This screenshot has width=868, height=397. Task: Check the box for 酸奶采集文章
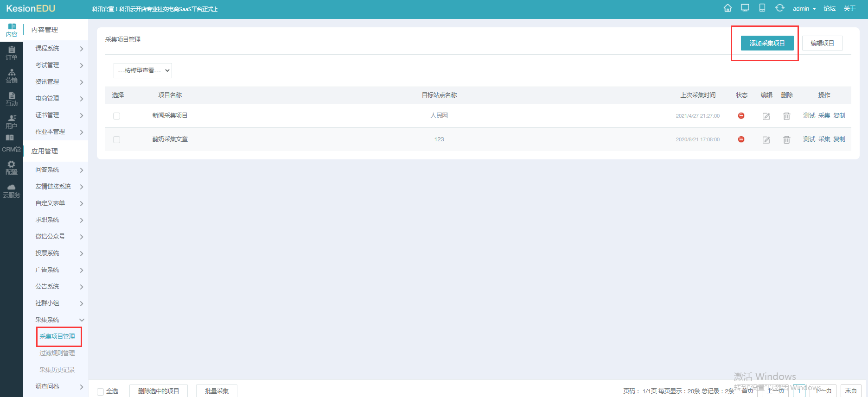click(116, 140)
